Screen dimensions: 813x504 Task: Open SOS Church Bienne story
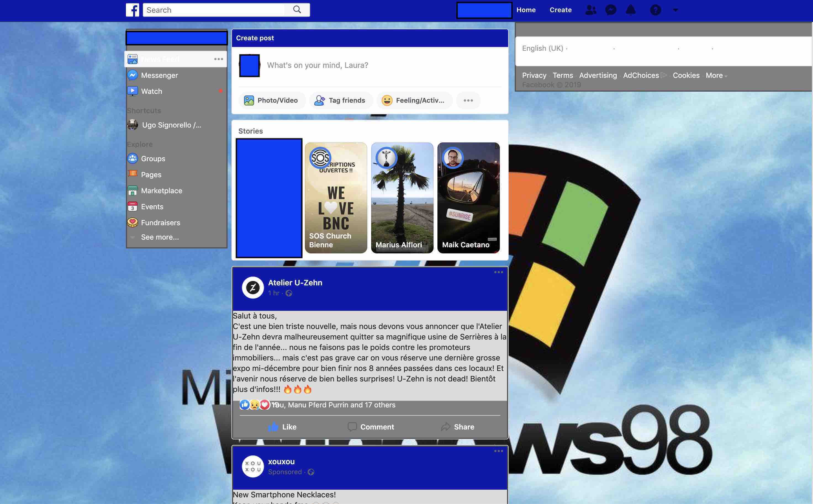pyautogui.click(x=336, y=198)
